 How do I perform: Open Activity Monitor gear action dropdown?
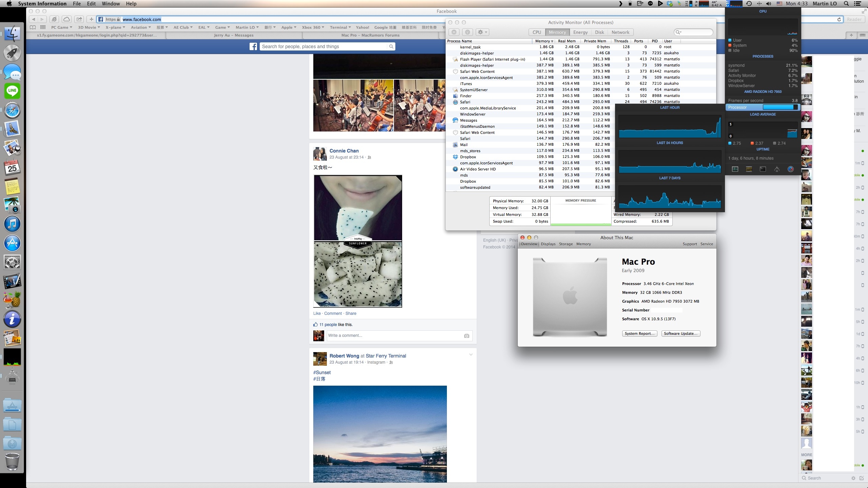point(482,32)
